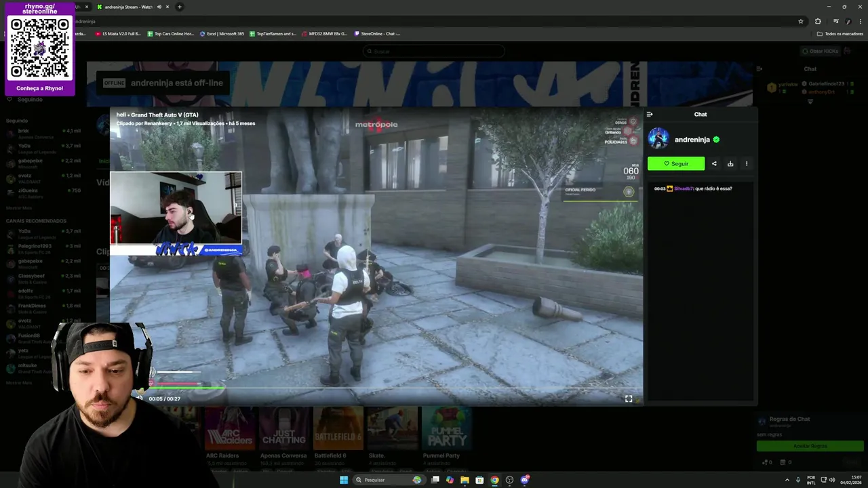Show hidden system tray icons

coord(787,480)
